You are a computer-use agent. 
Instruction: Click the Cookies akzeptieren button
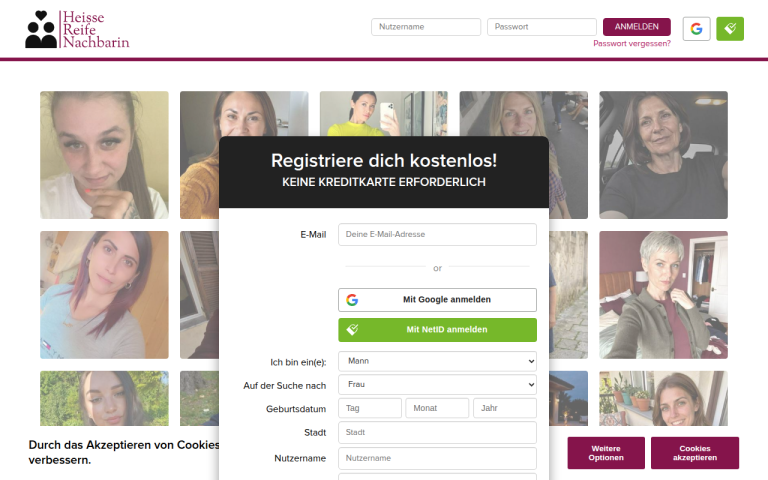(x=695, y=453)
